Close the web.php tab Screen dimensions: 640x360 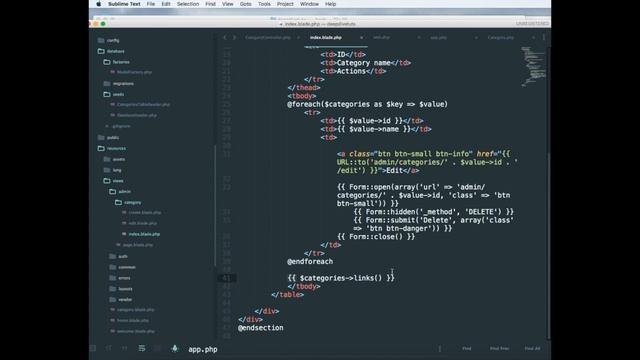419,38
